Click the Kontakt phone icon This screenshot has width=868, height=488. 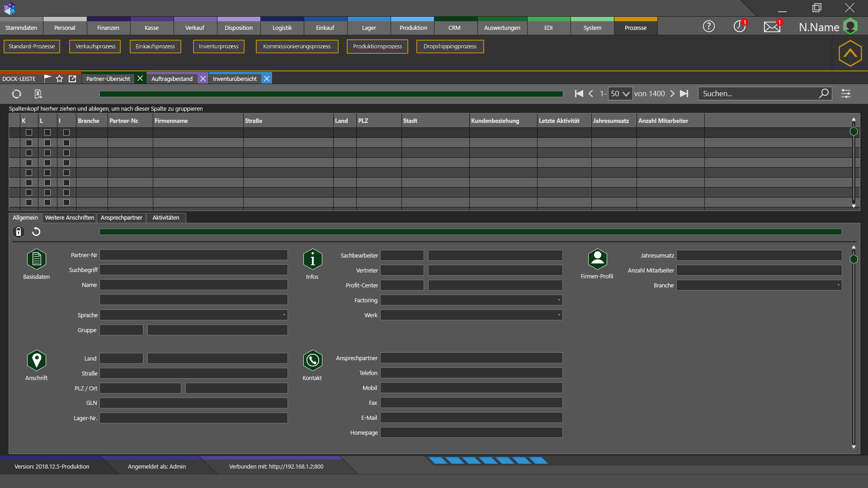[312, 361]
